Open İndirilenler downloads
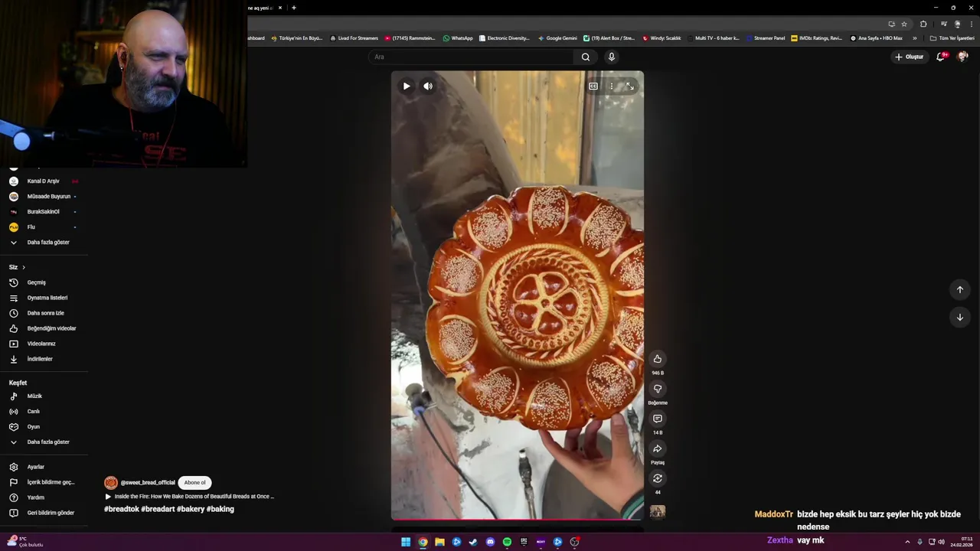The height and width of the screenshot is (551, 980). (x=44, y=359)
